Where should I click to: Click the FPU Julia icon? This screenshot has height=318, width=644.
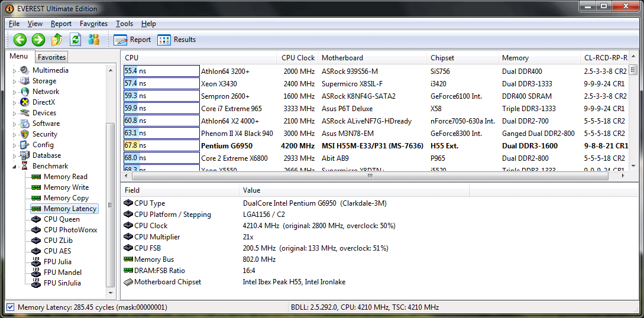coord(37,261)
